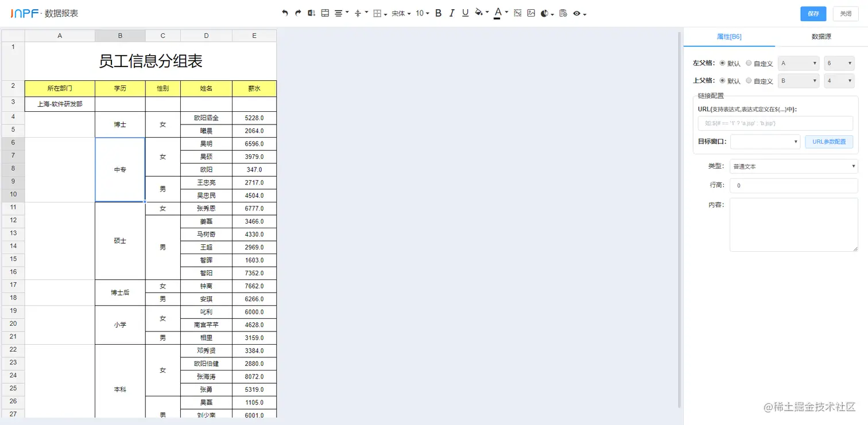The width and height of the screenshot is (868, 425).
Task: Click the URL expression input field
Action: (x=775, y=123)
